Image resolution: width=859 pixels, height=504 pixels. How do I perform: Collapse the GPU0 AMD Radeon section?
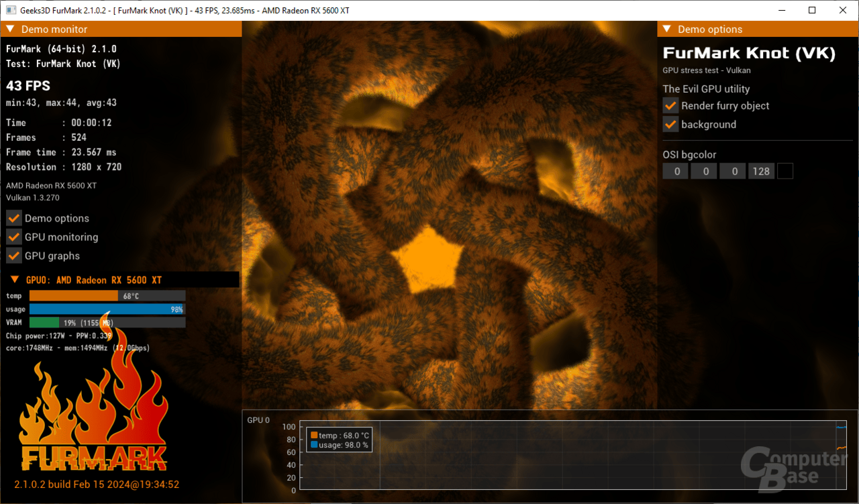[x=15, y=279]
